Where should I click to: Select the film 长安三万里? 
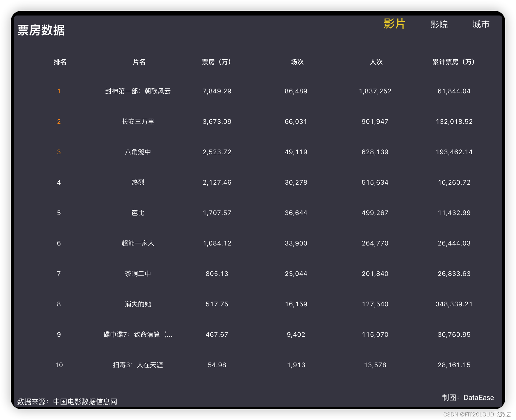tap(138, 121)
